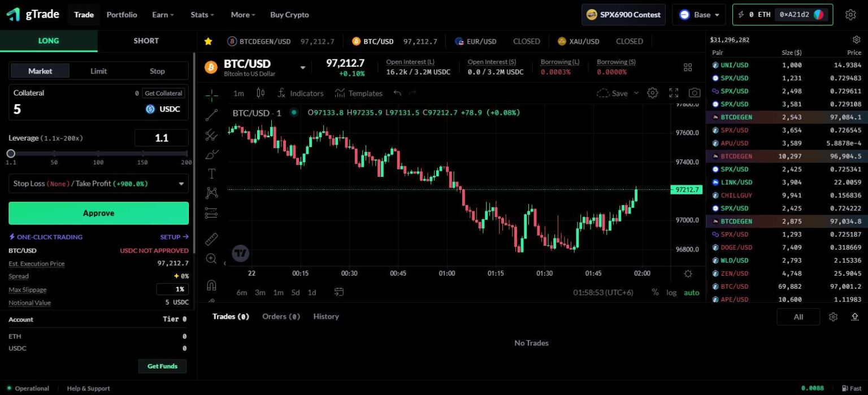
Task: Toggle the auto scale setting on the chart
Action: (x=691, y=292)
